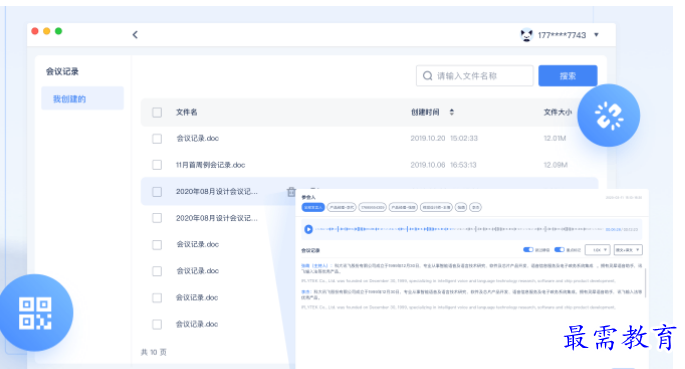The height and width of the screenshot is (369, 685).
Task: Click the 12.09M file size
Action: pos(556,165)
